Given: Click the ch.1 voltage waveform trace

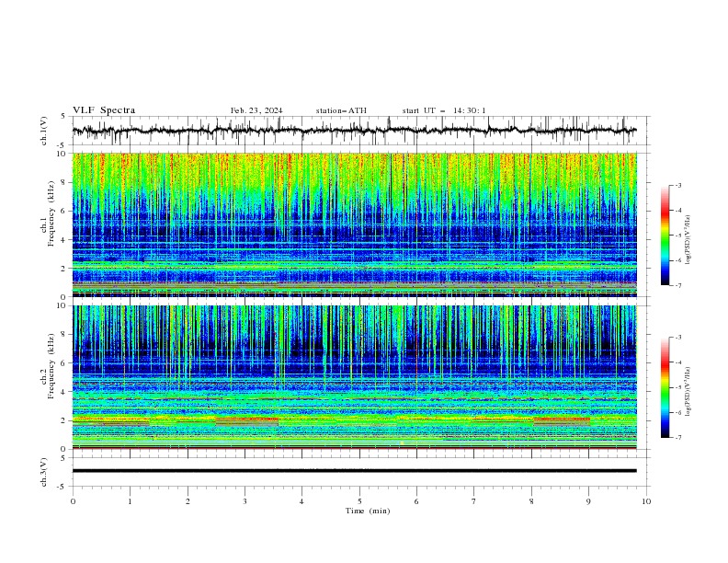Looking at the screenshot, I should [x=354, y=131].
